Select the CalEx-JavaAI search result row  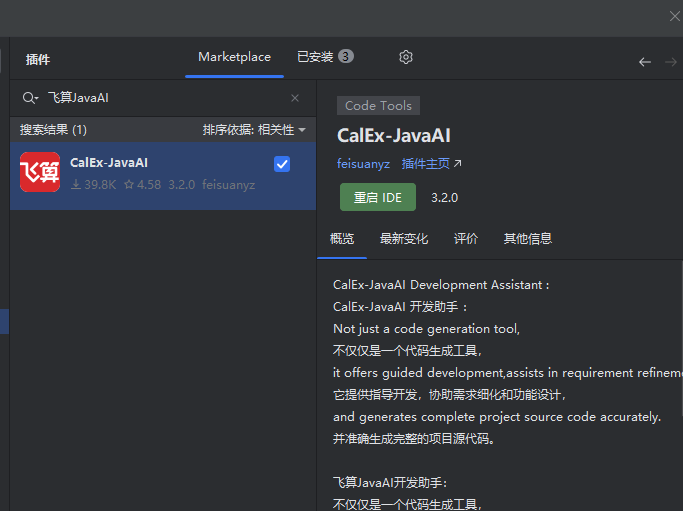pos(163,176)
